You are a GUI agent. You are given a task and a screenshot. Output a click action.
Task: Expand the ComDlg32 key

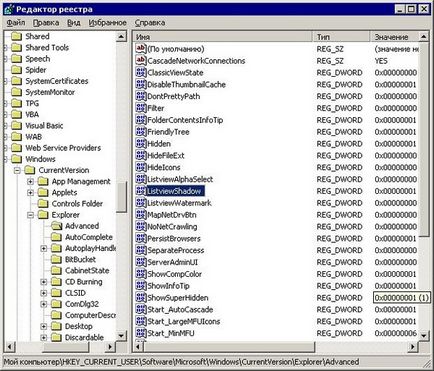click(44, 304)
